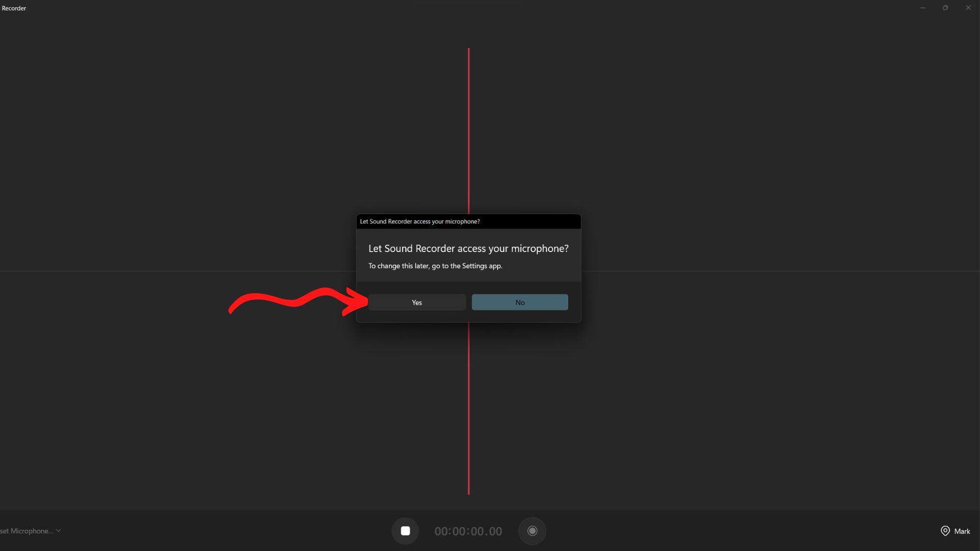Screen dimensions: 980x551
Task: Add a marker with the Mark button
Action: [955, 531]
